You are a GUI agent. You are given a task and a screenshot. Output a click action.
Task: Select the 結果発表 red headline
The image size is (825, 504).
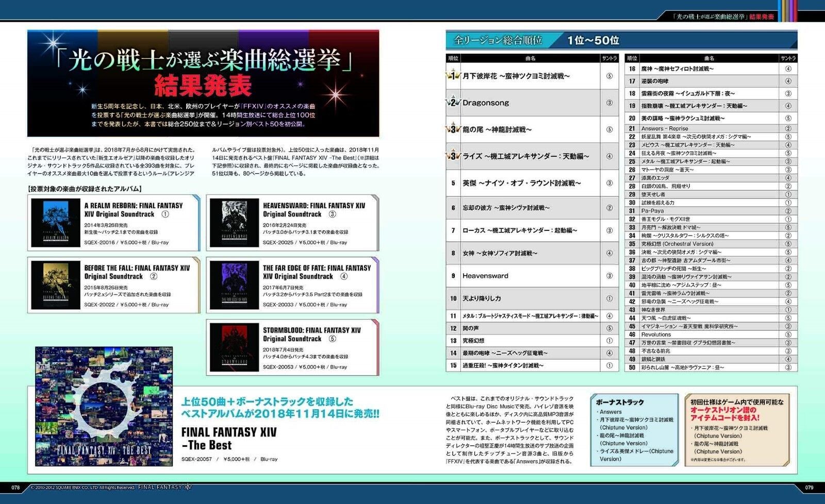tap(203, 86)
